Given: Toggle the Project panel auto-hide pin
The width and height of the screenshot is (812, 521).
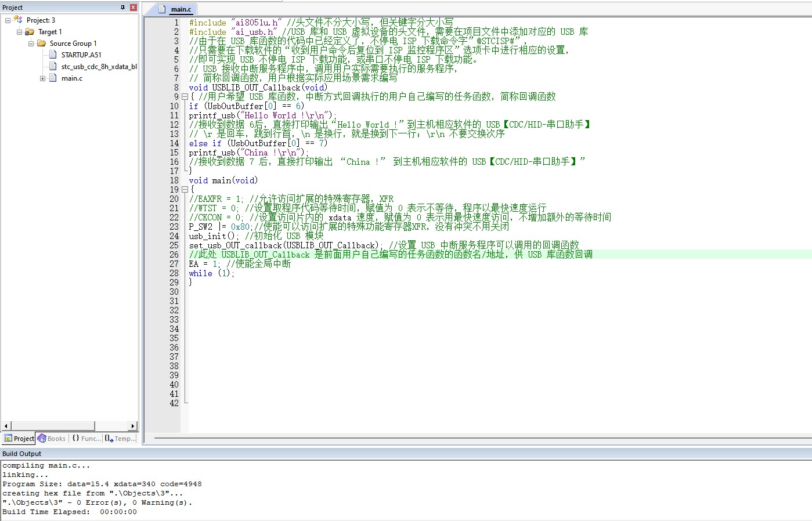Looking at the screenshot, I should click(x=122, y=8).
